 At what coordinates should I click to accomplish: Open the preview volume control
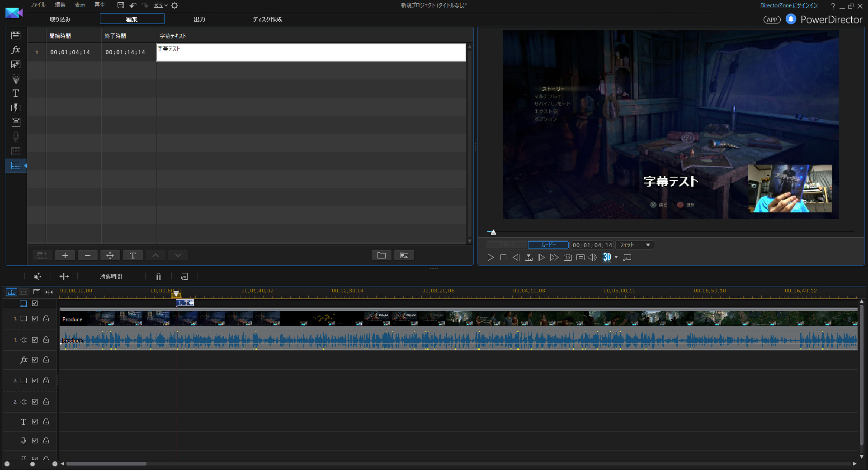pos(593,258)
